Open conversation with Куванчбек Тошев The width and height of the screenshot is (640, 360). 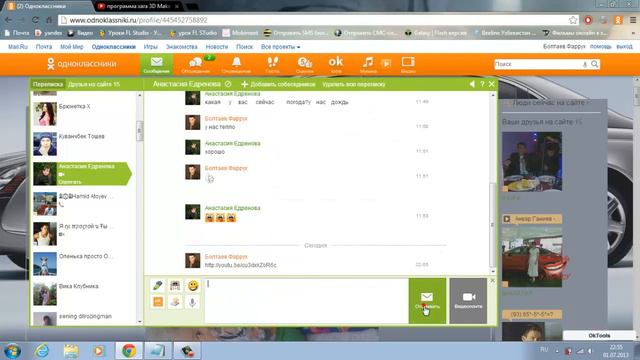83,144
